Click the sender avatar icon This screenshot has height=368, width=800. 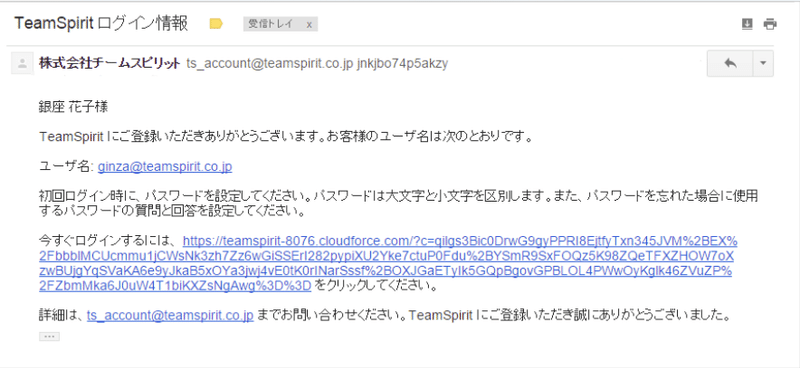[22, 64]
